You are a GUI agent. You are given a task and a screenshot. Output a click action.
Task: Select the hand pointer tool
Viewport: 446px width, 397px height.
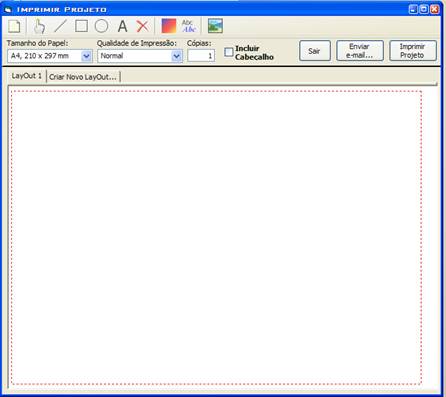[39, 26]
